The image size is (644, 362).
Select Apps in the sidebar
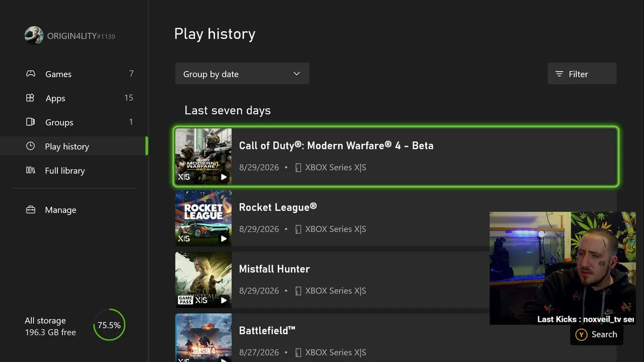coord(74,98)
